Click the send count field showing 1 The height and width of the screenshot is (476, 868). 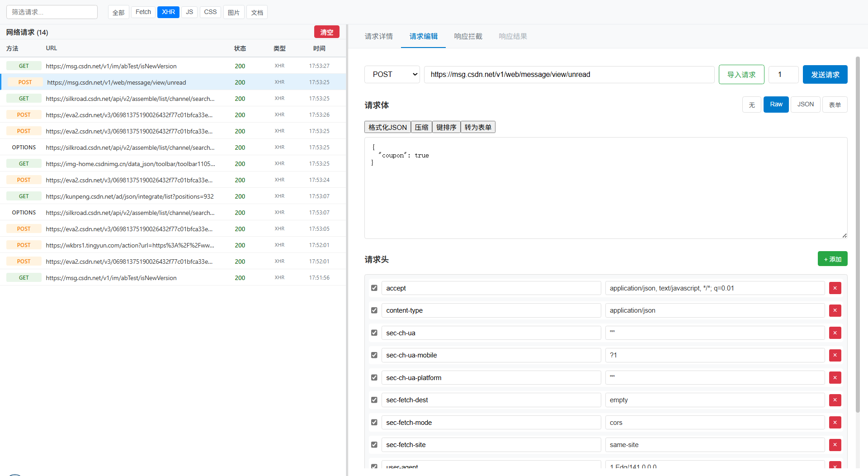(x=783, y=75)
